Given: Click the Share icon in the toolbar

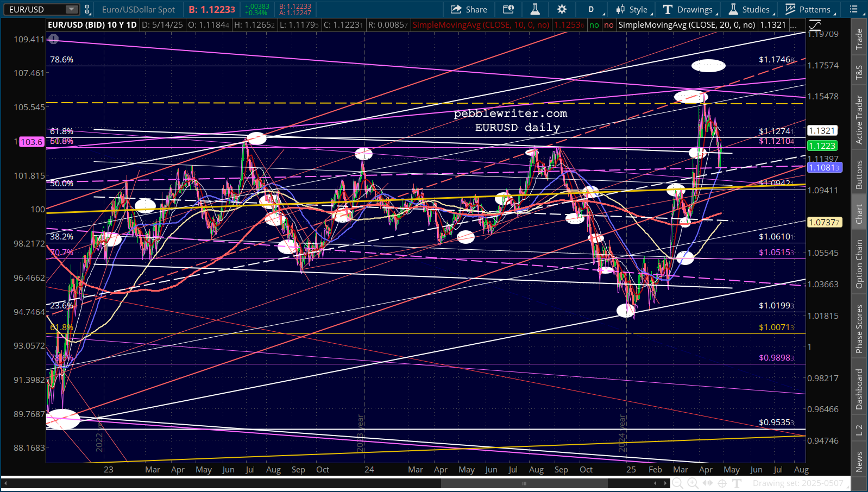Looking at the screenshot, I should pyautogui.click(x=455, y=9).
